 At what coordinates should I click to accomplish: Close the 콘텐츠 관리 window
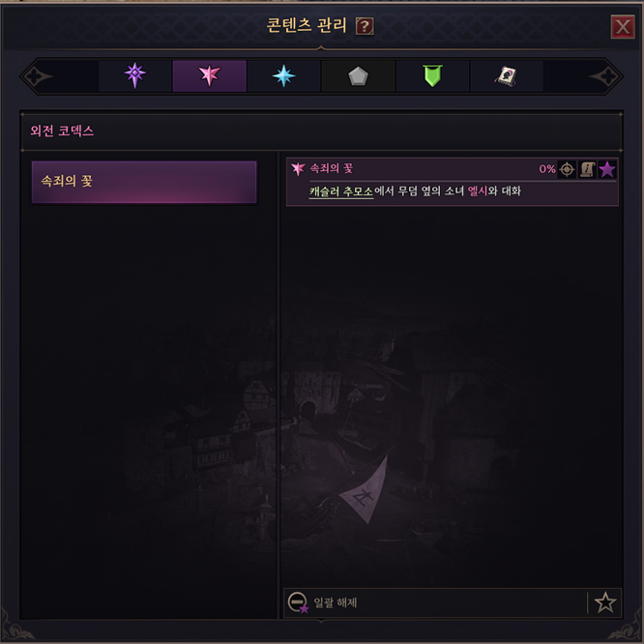tap(623, 27)
